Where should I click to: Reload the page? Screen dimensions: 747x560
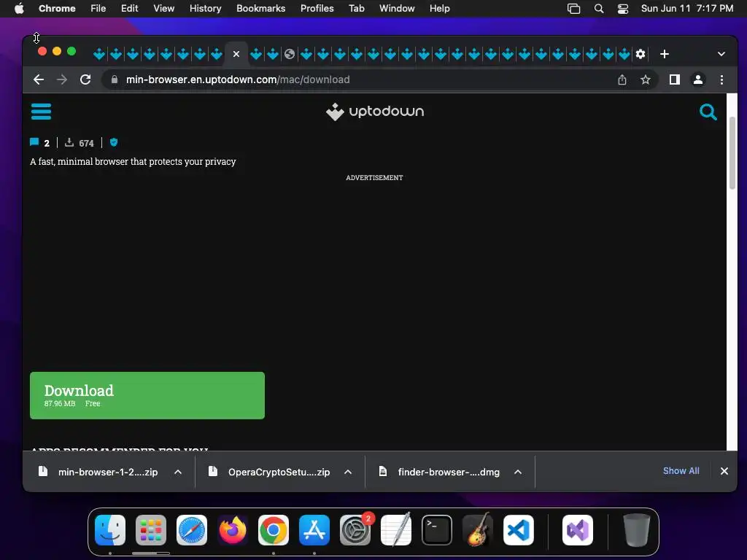pos(85,79)
